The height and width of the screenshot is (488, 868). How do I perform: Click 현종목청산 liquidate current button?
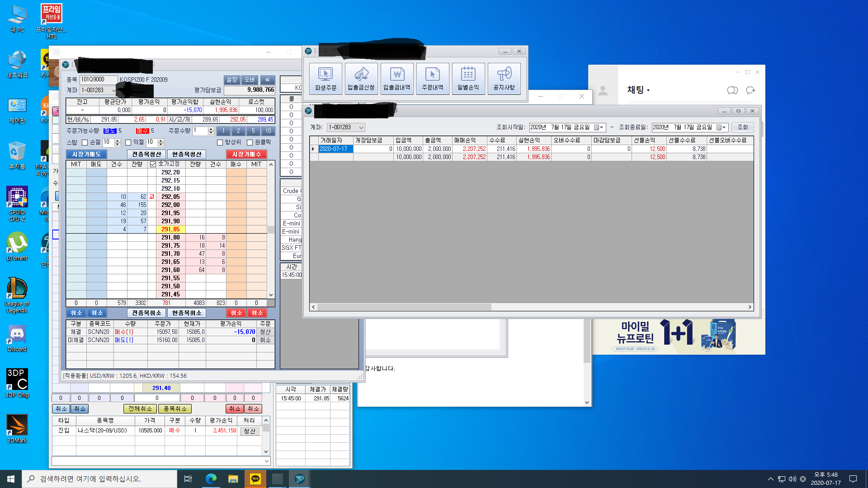point(187,154)
